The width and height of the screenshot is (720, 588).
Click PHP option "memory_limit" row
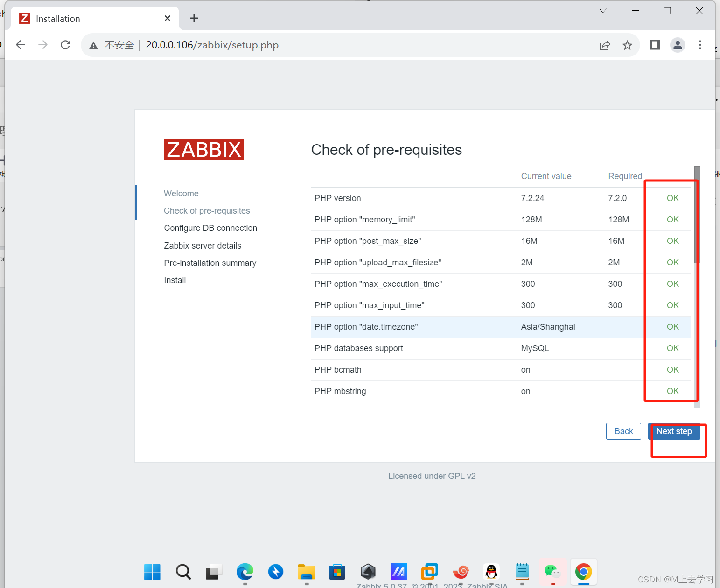[501, 220]
